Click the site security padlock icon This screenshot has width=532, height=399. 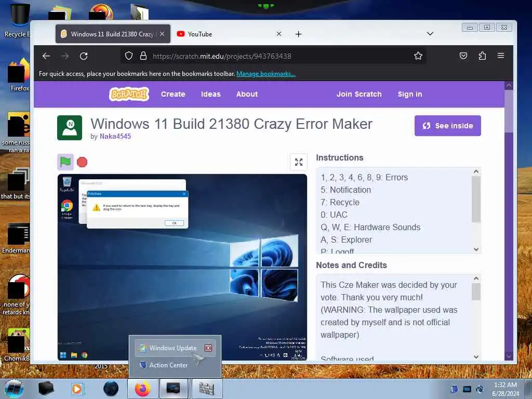143,56
